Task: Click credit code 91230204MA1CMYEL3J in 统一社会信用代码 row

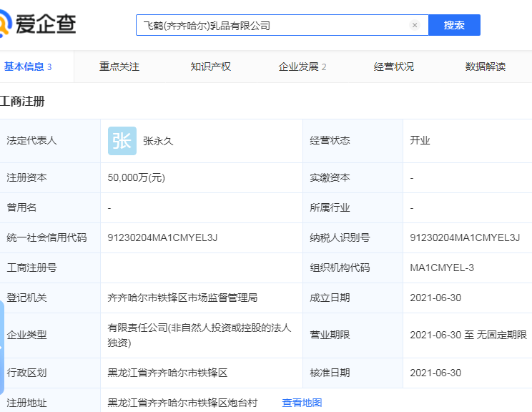Action: pos(162,237)
